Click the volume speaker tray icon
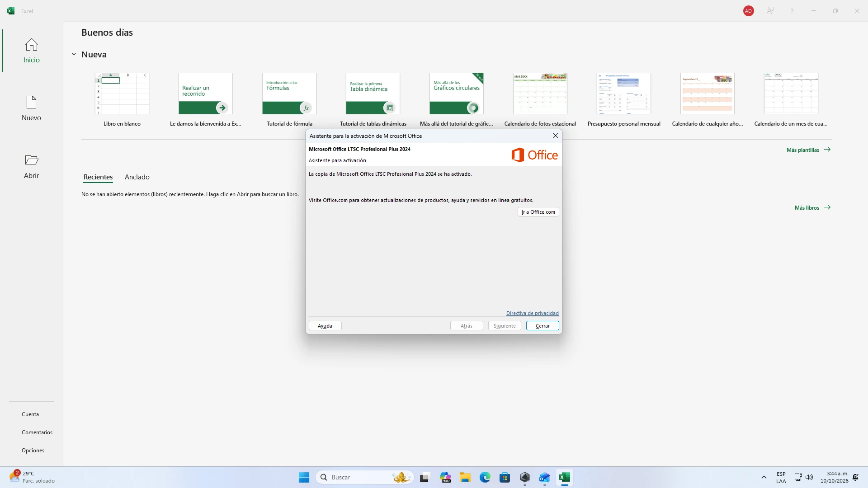The width and height of the screenshot is (868, 488). tap(809, 477)
